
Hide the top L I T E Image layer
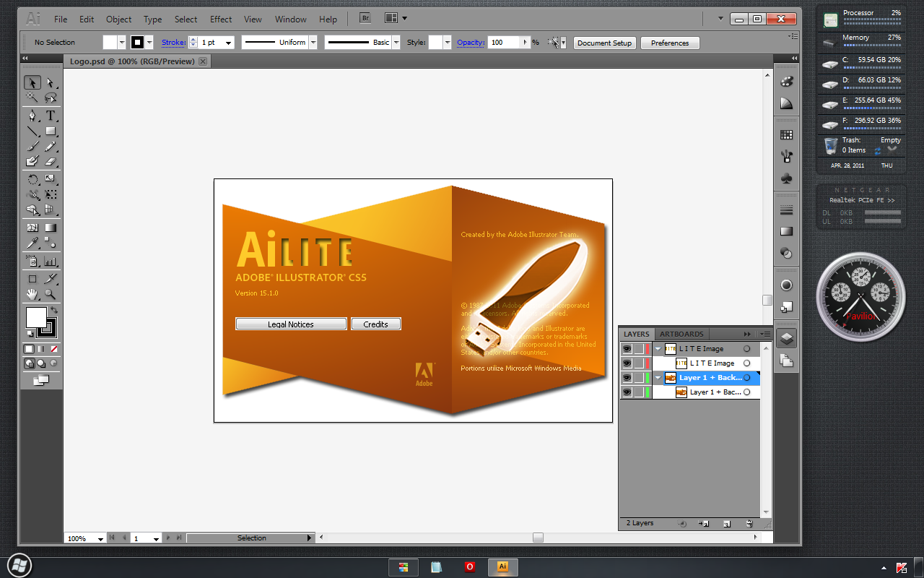pyautogui.click(x=627, y=349)
